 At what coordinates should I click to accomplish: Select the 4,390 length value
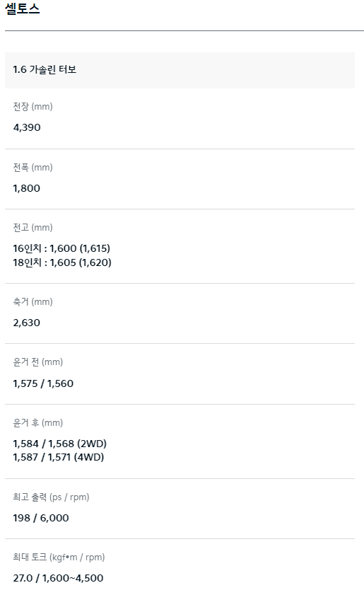click(27, 127)
